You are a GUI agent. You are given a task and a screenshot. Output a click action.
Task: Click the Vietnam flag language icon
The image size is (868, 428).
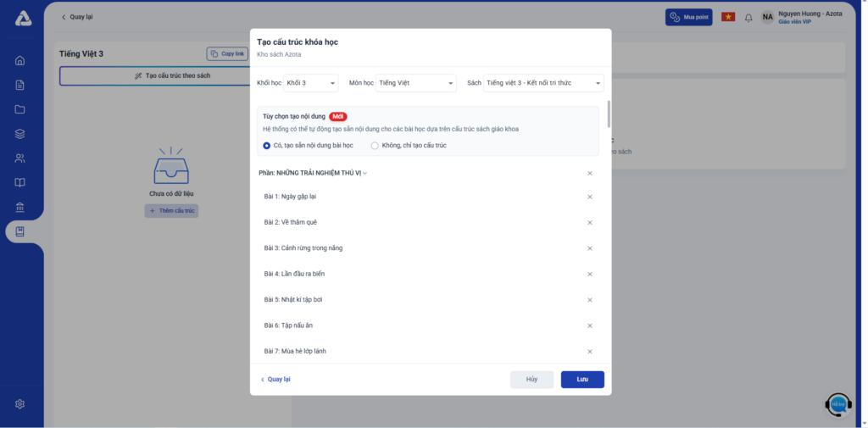[727, 18]
